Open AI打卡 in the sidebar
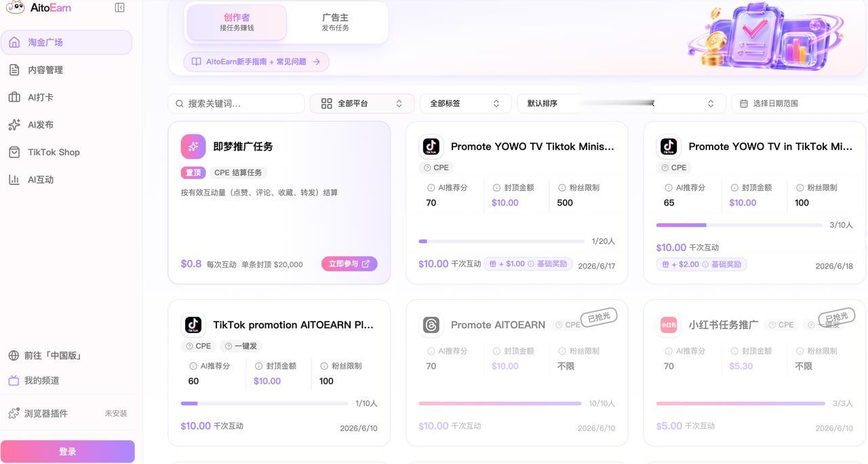This screenshot has height=464, width=868. (x=66, y=97)
